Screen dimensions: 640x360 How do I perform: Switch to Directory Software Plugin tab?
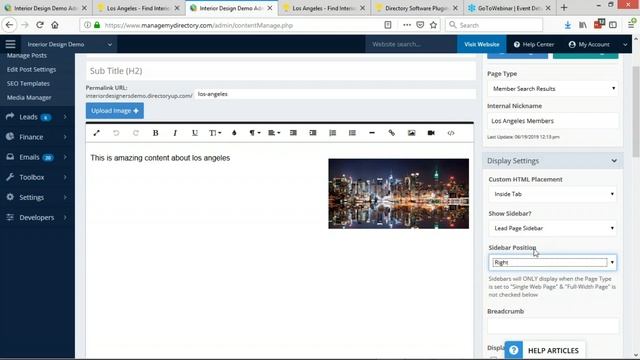(x=416, y=8)
